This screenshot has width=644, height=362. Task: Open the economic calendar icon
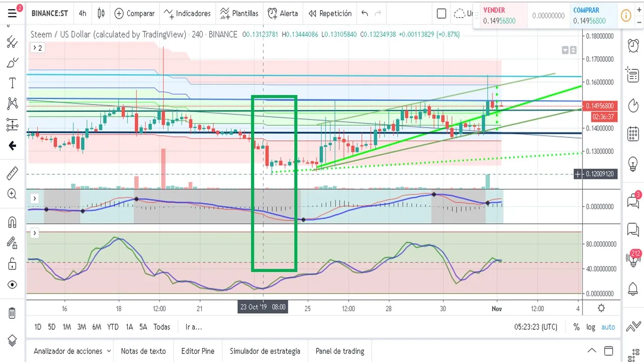coord(633,134)
